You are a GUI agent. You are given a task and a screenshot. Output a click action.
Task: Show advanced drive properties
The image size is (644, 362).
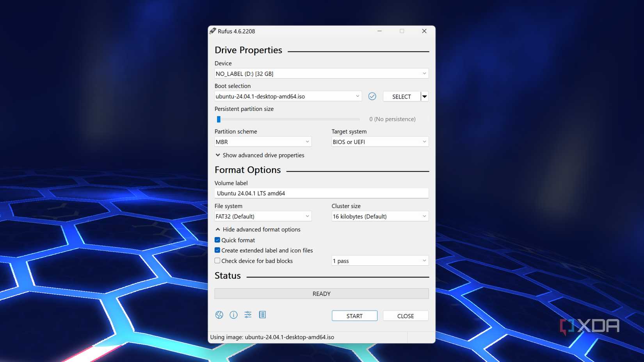coord(260,155)
